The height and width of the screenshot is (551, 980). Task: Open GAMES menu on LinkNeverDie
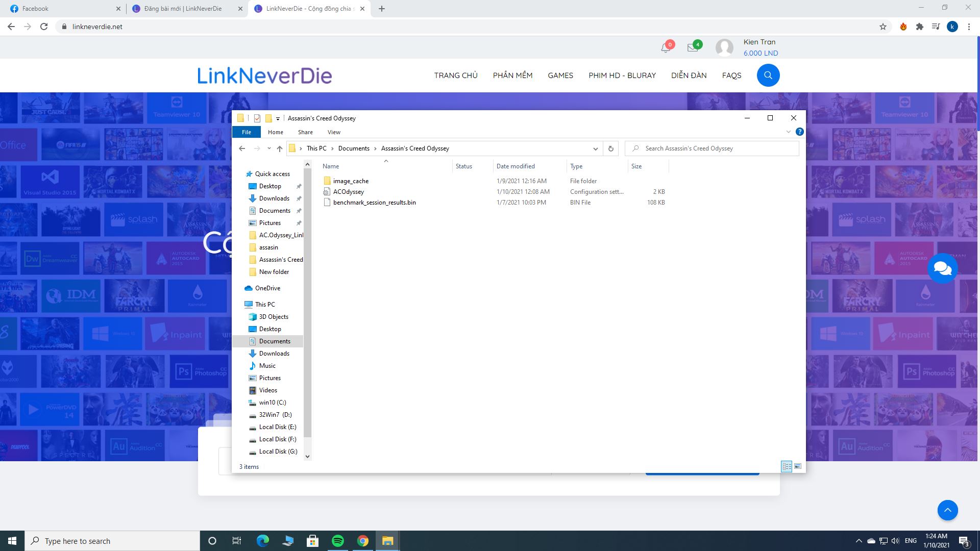click(560, 76)
